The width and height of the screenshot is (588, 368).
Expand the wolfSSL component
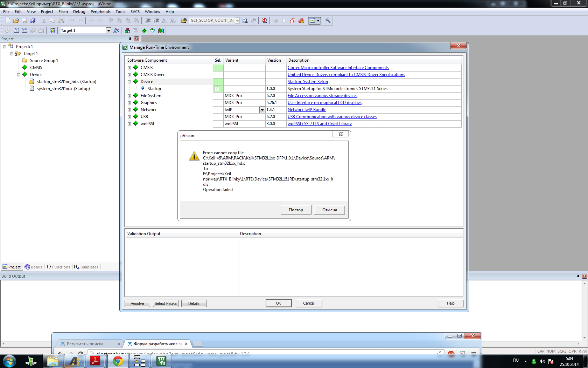tap(129, 124)
